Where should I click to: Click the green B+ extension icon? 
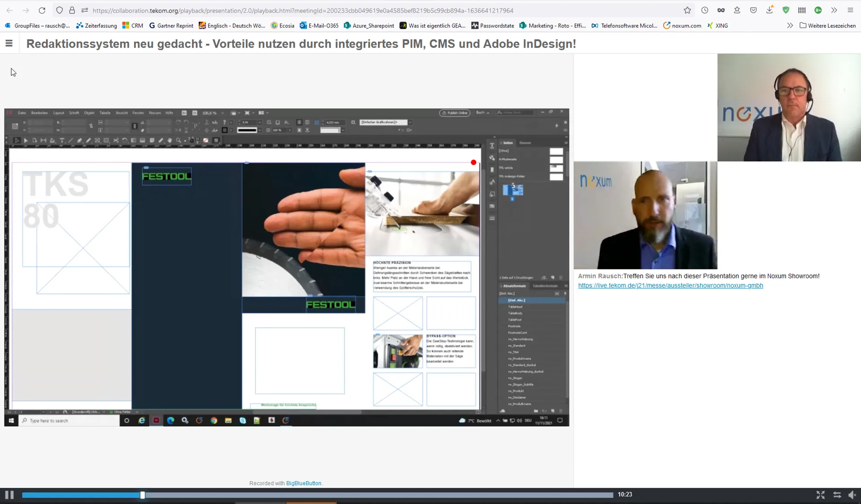(x=818, y=10)
